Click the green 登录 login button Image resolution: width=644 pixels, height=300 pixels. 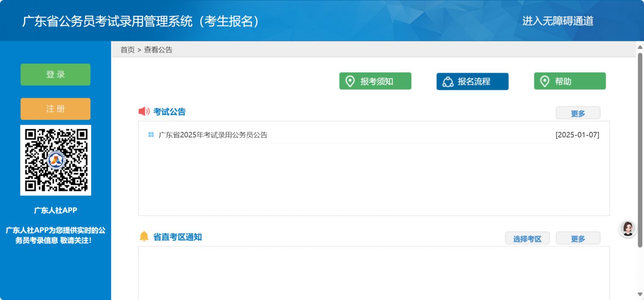point(55,75)
